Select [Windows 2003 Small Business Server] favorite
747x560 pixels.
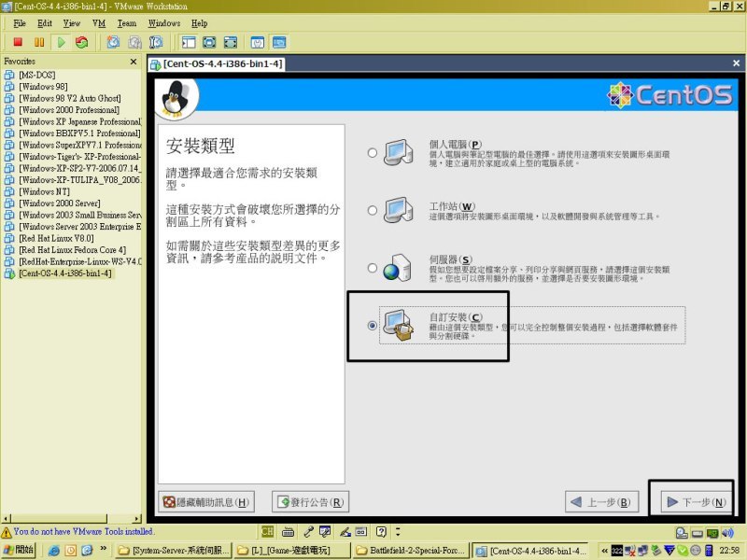[79, 215]
